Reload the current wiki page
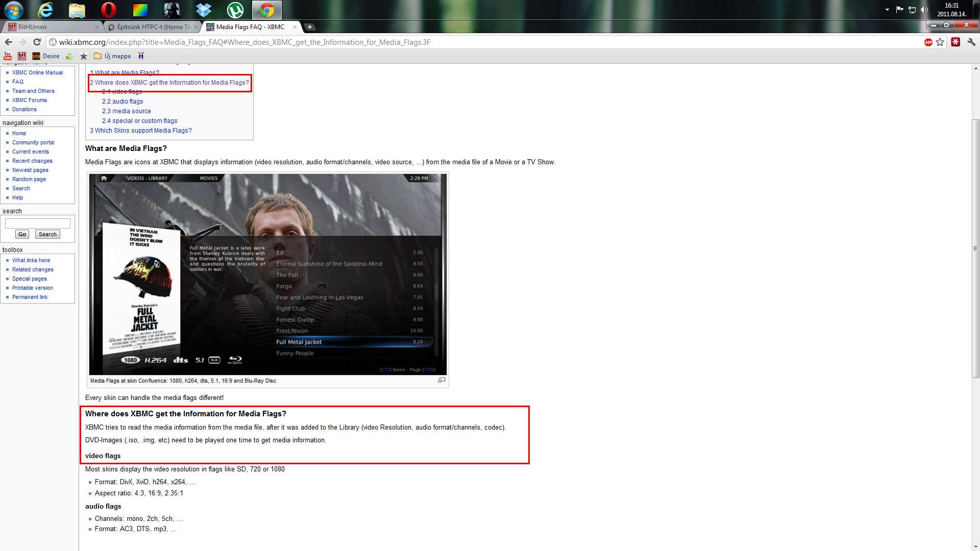 click(37, 42)
